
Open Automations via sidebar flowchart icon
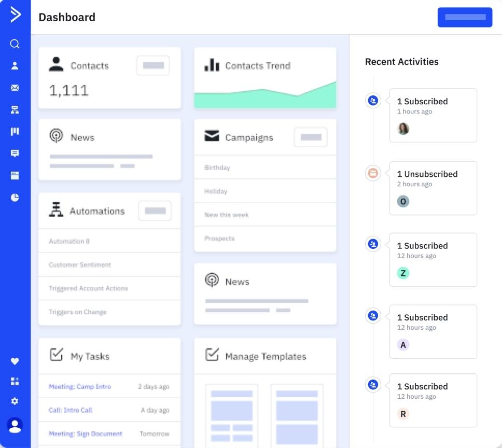pyautogui.click(x=15, y=110)
